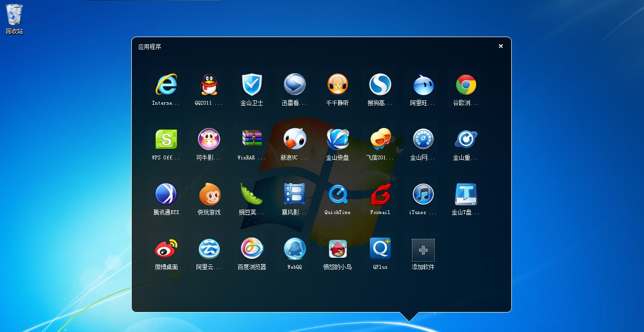Viewport: 644px width, 332px height.
Task: Launch the 微博桌面 Weibo app
Action: [166, 249]
